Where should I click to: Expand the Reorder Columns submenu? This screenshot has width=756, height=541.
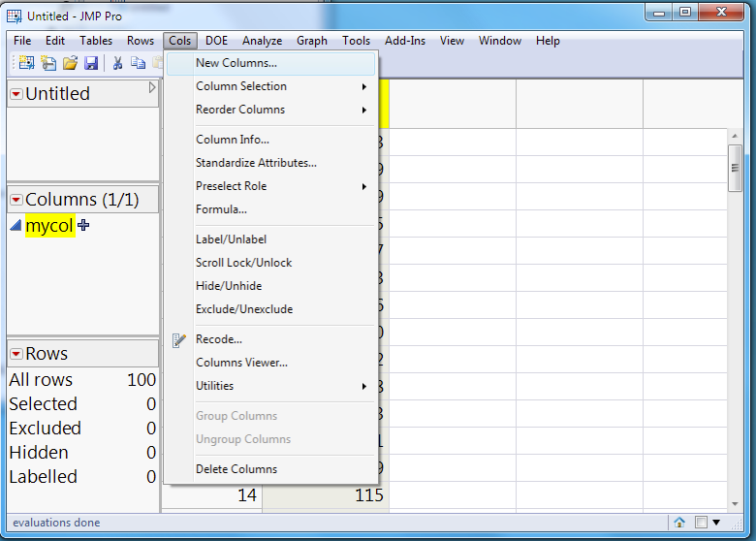pyautogui.click(x=271, y=110)
